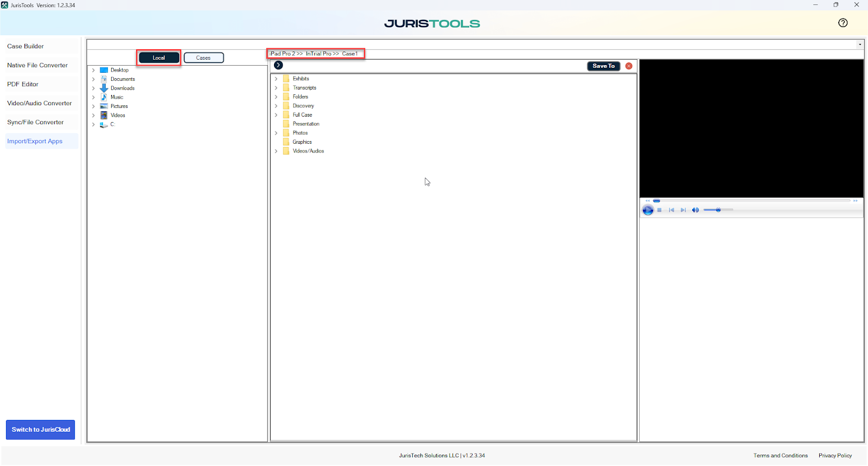Click the red circular close icon beside Save To
The width and height of the screenshot is (868, 466).
[x=629, y=66]
